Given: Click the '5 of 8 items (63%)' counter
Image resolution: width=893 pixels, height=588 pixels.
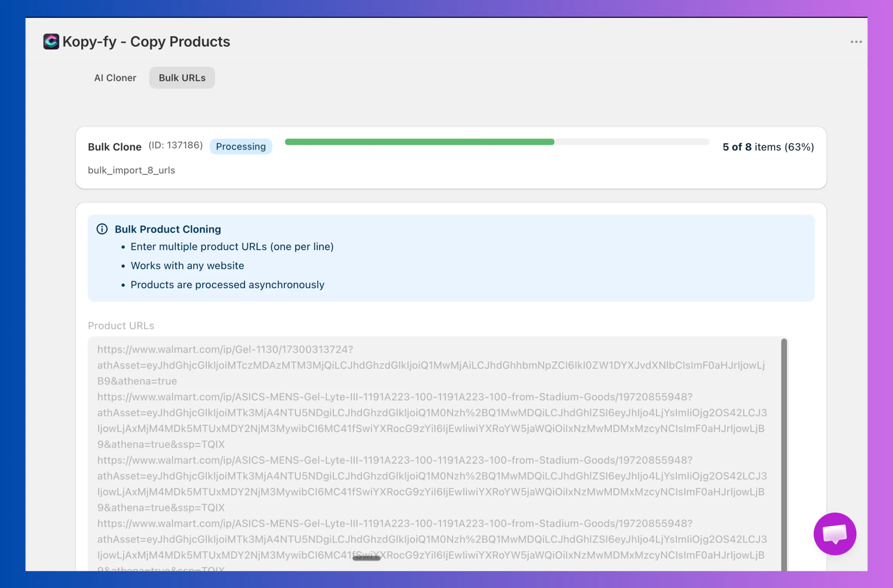Looking at the screenshot, I should pyautogui.click(x=768, y=147).
